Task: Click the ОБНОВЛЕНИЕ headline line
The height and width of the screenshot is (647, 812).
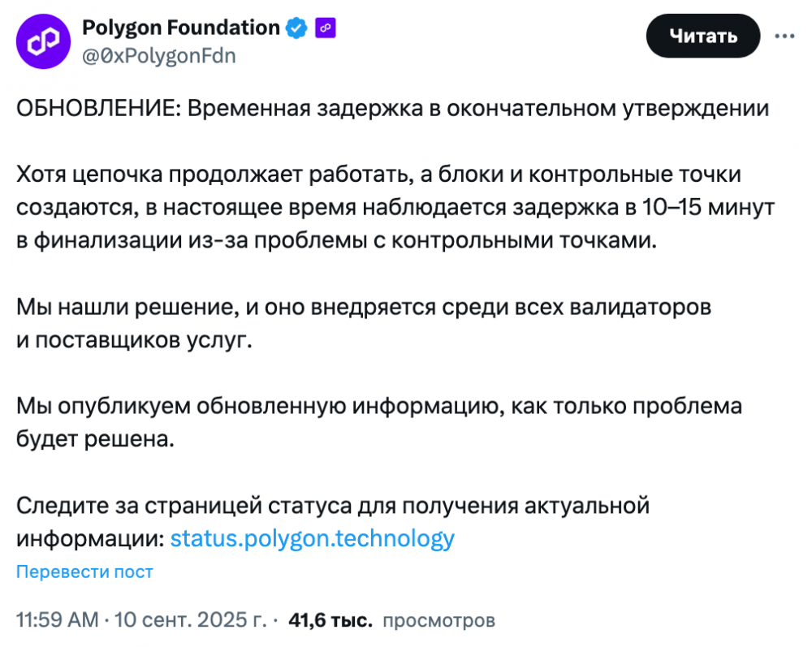Action: [392, 109]
